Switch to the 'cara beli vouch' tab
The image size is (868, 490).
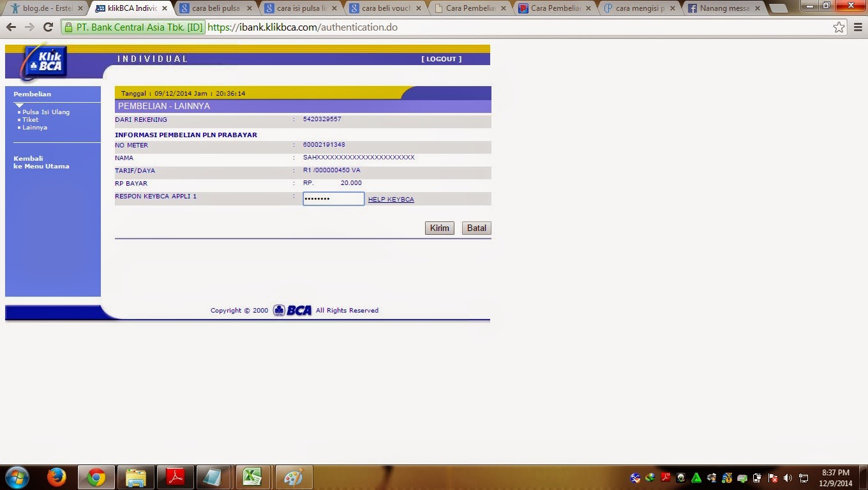pos(385,8)
